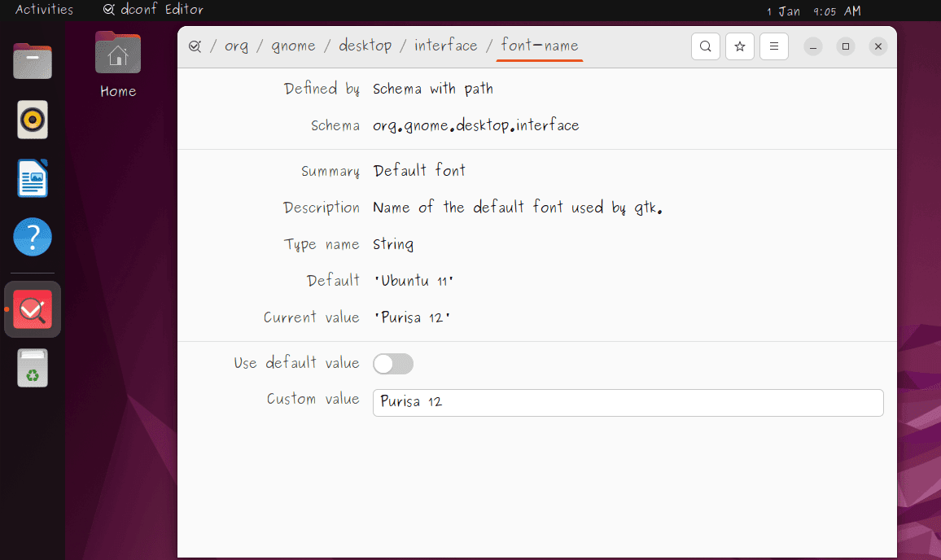941x560 pixels.
Task: Select the Home folder icon
Action: (117, 54)
